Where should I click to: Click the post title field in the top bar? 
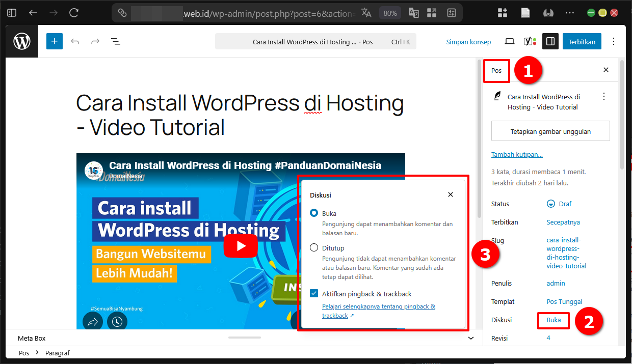(315, 41)
